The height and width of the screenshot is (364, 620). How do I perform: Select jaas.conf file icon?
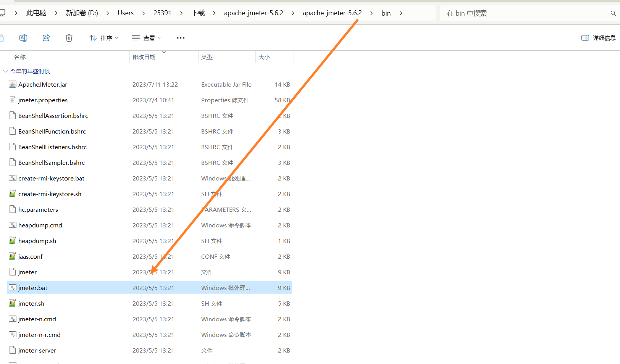tap(13, 256)
